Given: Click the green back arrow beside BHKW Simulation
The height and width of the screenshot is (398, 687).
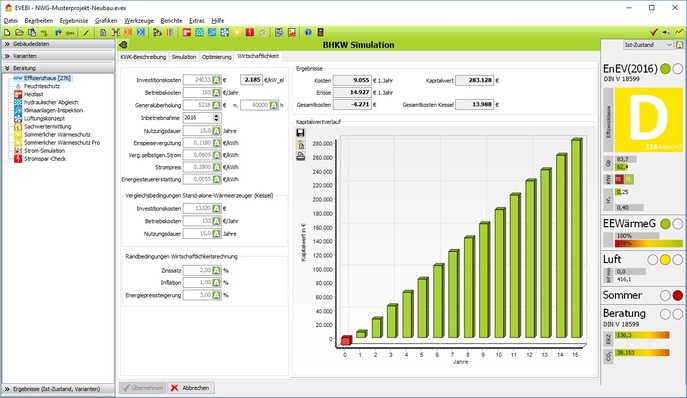Looking at the screenshot, I should 124,45.
